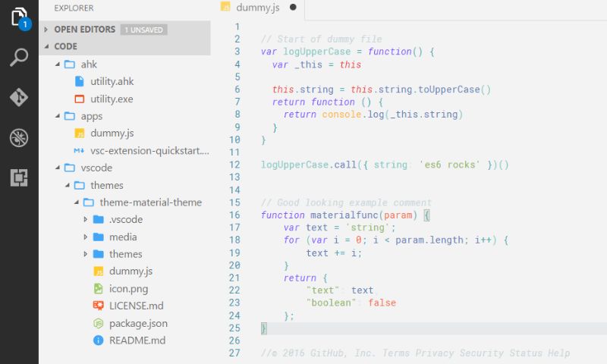Open the Search view icon

click(x=19, y=58)
